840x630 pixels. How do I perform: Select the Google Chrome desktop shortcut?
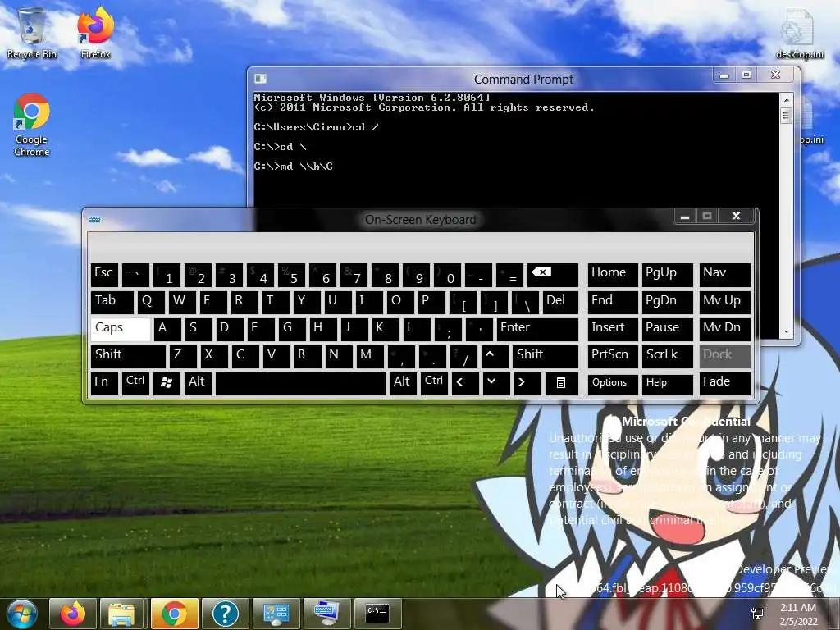[32, 125]
